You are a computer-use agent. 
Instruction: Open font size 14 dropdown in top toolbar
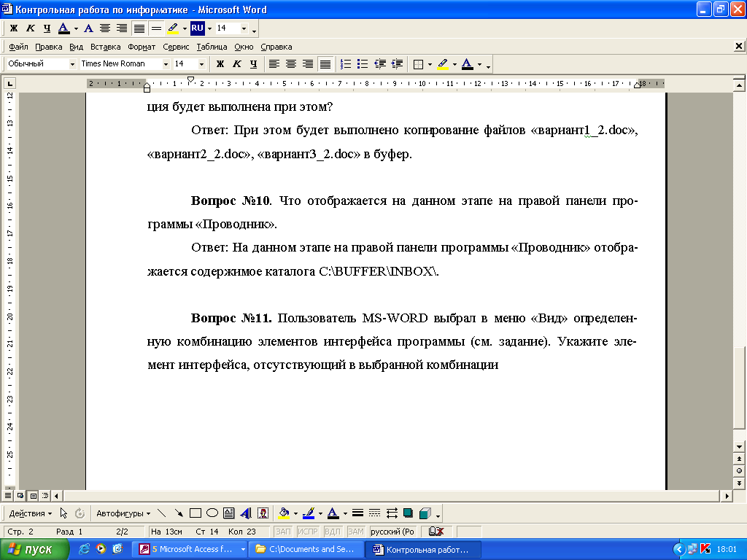tap(244, 28)
